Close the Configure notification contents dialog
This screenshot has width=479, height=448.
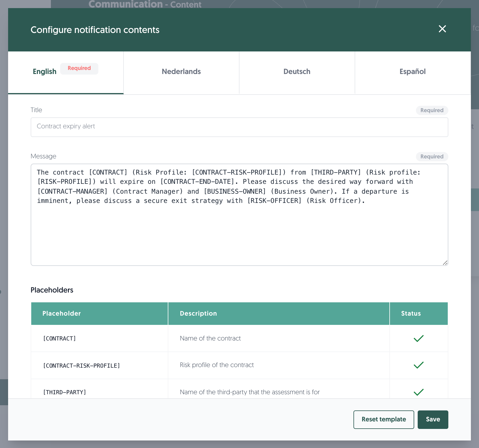click(442, 29)
